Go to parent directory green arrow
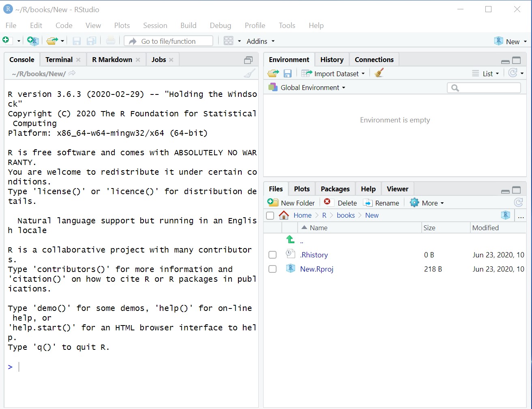The width and height of the screenshot is (532, 409). pyautogui.click(x=290, y=240)
